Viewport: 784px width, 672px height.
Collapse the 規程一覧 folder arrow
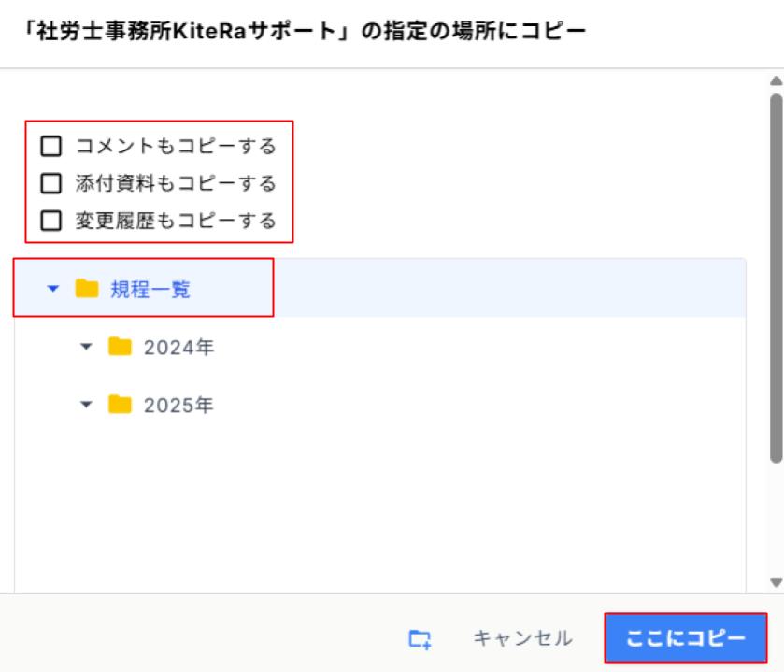(52, 289)
